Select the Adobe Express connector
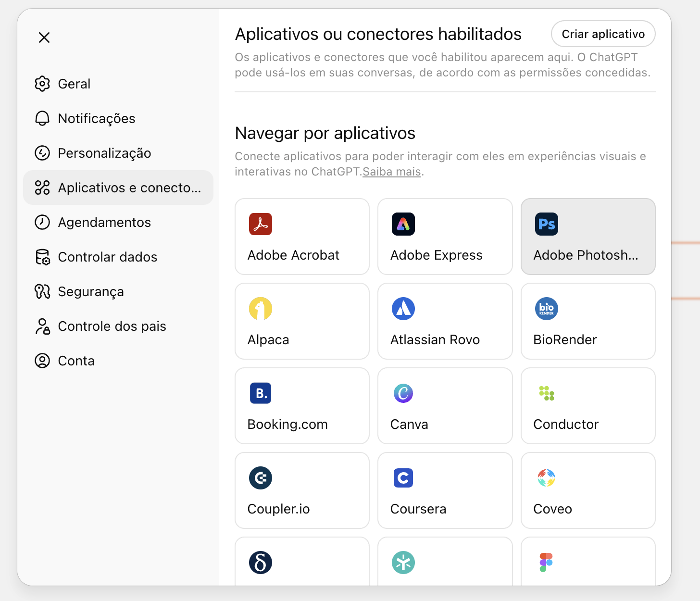 (x=445, y=237)
